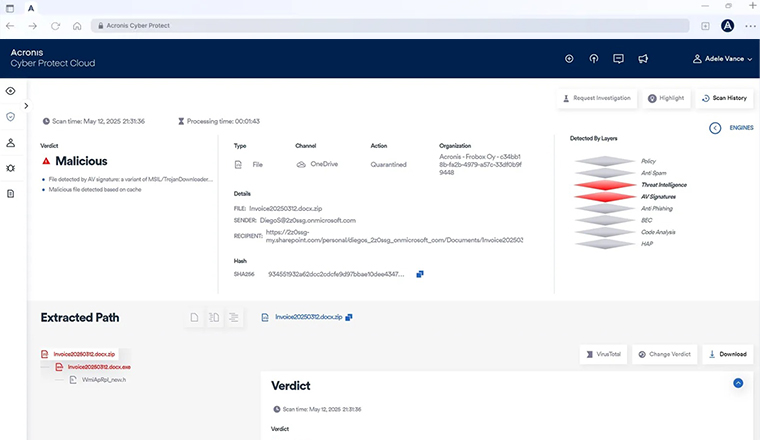Open the Adele Vance account dropdown
The height and width of the screenshot is (440, 760).
722,59
